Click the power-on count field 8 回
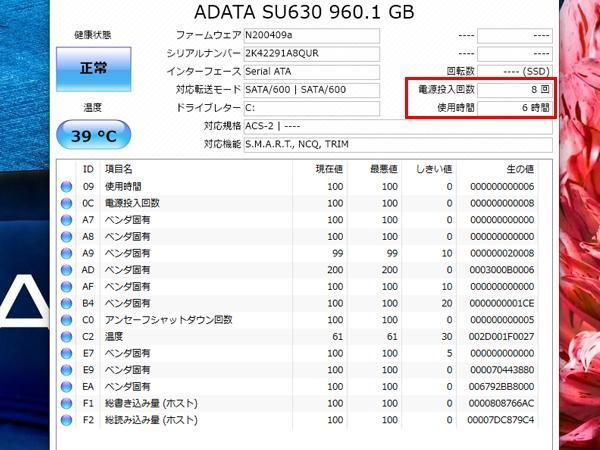This screenshot has width=600, height=450. click(x=515, y=90)
